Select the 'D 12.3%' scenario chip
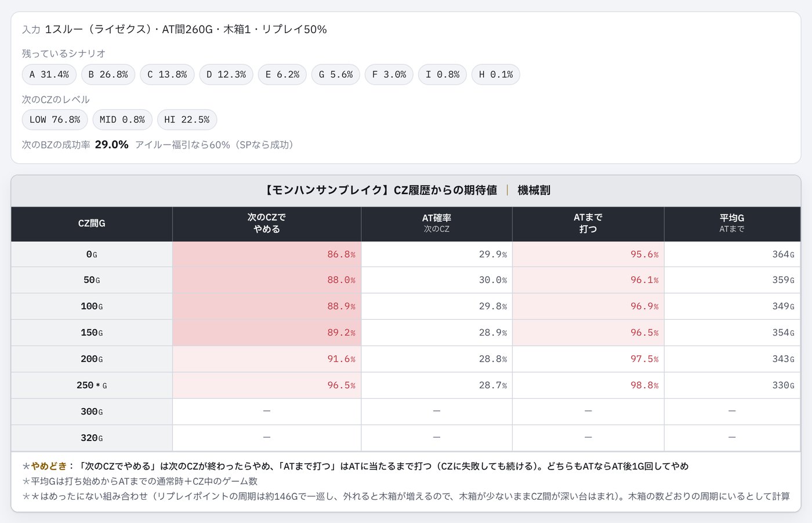Viewport: 812px width, 523px height. coord(226,74)
